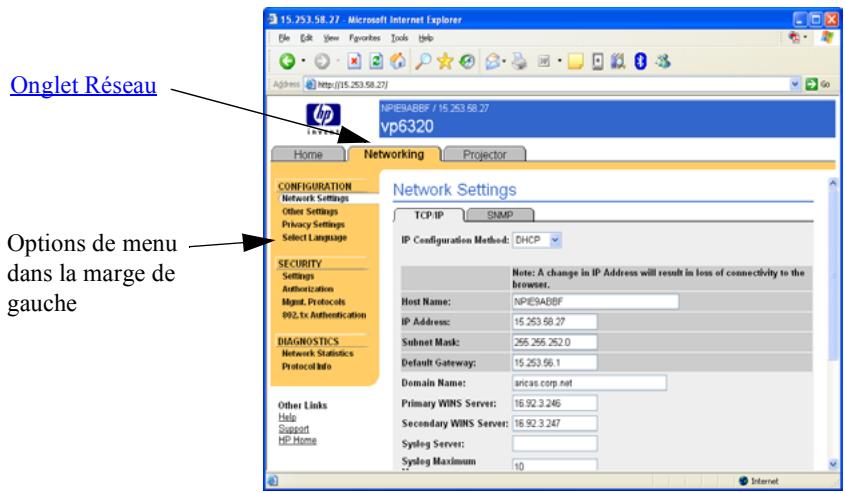Open the Favorites menu
This screenshot has width=845, height=493.
(x=365, y=38)
